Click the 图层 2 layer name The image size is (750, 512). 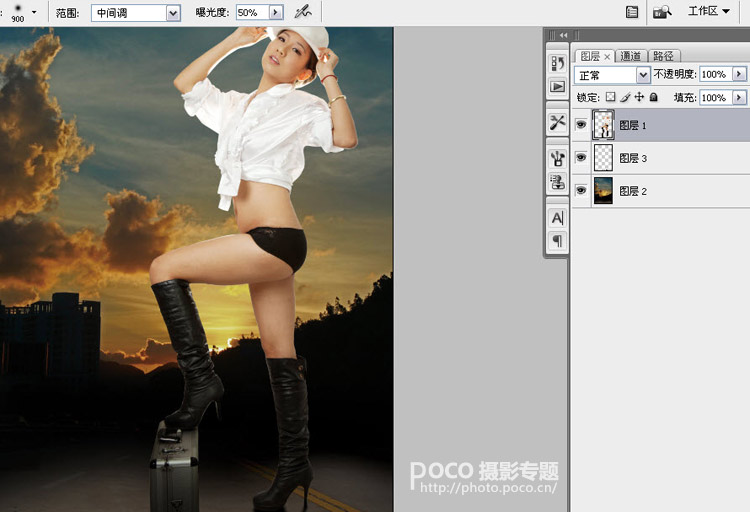tap(633, 191)
